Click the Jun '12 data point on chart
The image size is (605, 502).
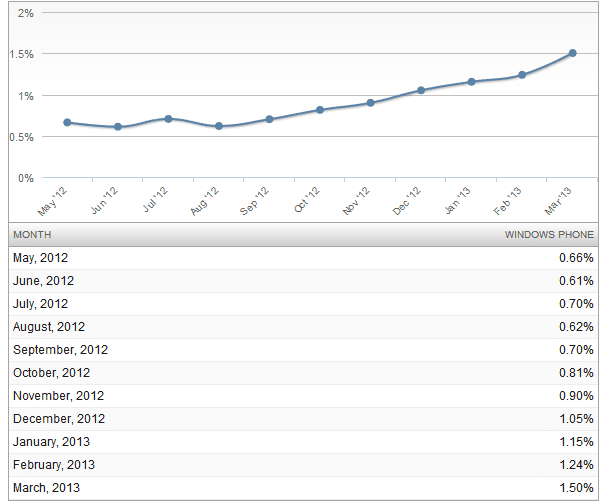(x=118, y=127)
